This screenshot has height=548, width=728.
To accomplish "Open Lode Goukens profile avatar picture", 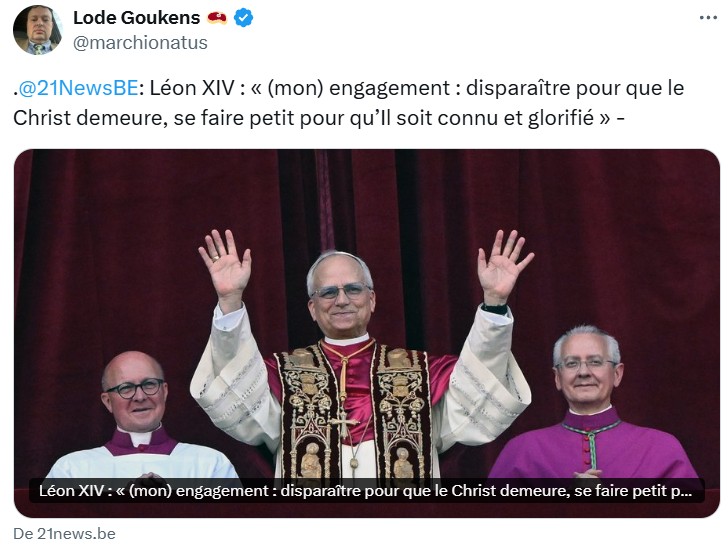I will [38, 30].
